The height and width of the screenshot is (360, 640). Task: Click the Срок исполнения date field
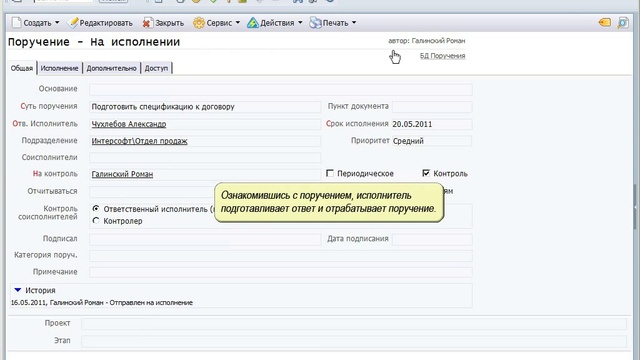(432, 124)
